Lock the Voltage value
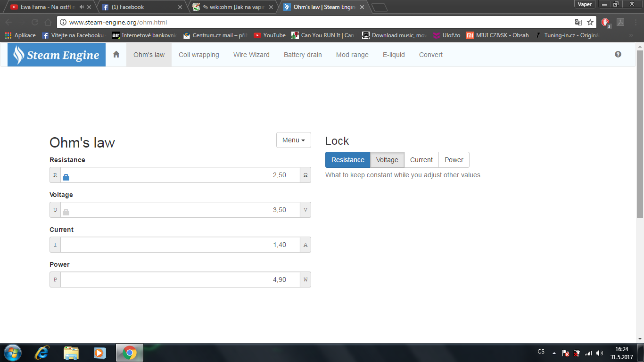Viewport: 644px width, 362px height. (x=387, y=160)
